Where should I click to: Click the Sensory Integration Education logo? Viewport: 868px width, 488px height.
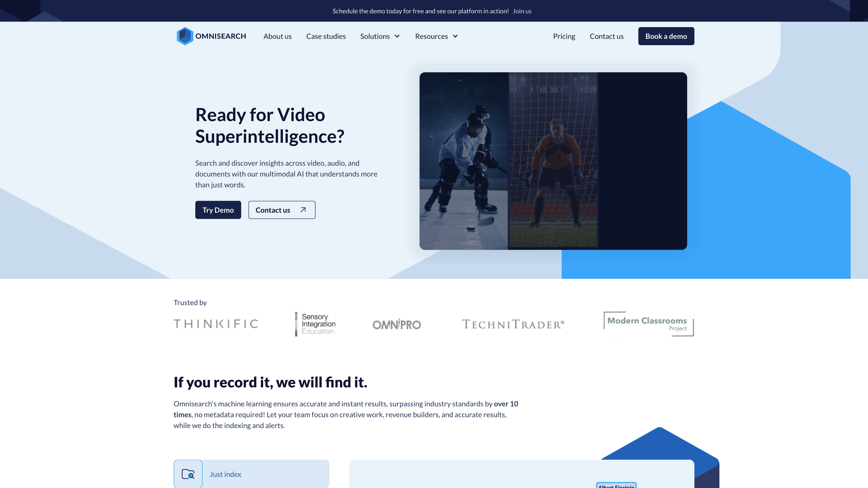[315, 324]
